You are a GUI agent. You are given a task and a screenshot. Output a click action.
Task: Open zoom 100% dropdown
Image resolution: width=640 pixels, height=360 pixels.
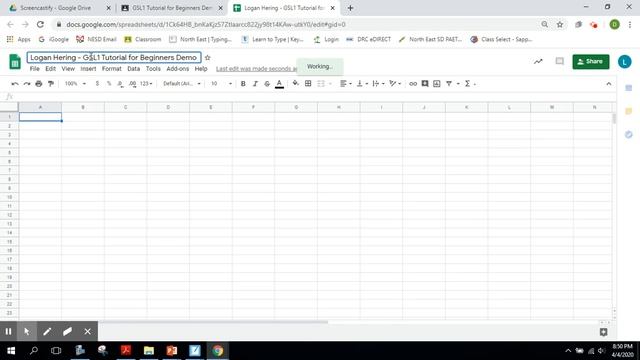click(75, 84)
